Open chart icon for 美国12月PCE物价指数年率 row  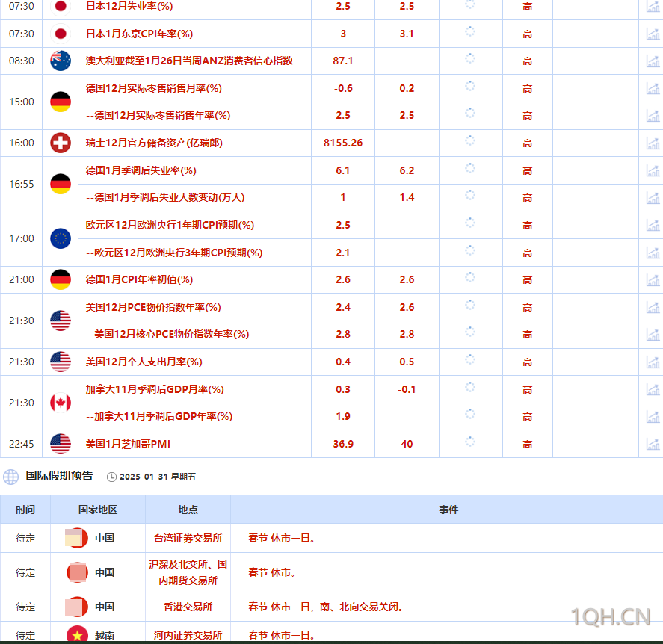point(653,307)
